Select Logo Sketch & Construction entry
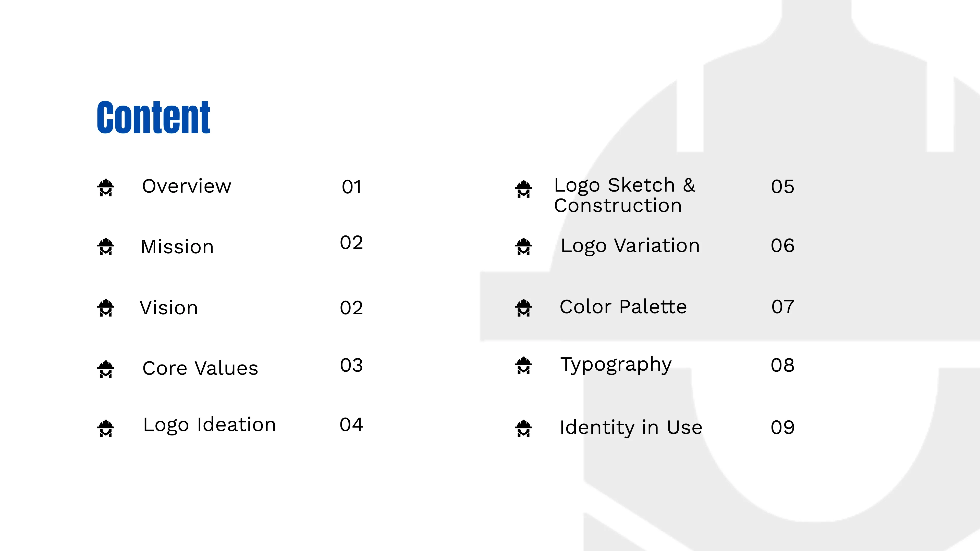Image resolution: width=980 pixels, height=551 pixels. coord(624,195)
